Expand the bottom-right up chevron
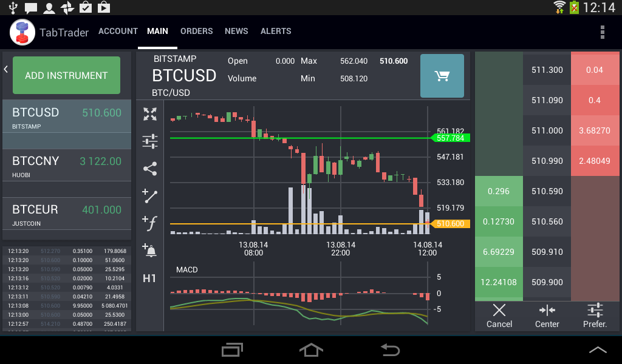622x364 pixels. pos(598,349)
